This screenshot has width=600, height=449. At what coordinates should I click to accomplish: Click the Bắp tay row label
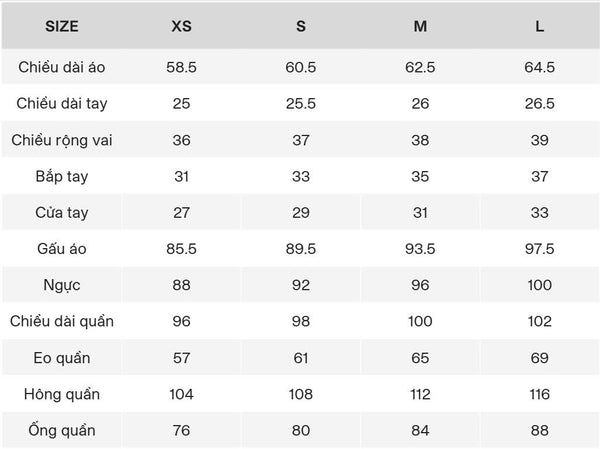61,176
